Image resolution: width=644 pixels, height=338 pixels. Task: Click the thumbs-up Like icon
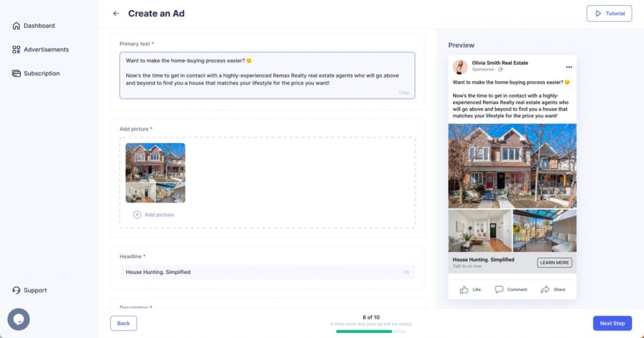[x=464, y=290]
